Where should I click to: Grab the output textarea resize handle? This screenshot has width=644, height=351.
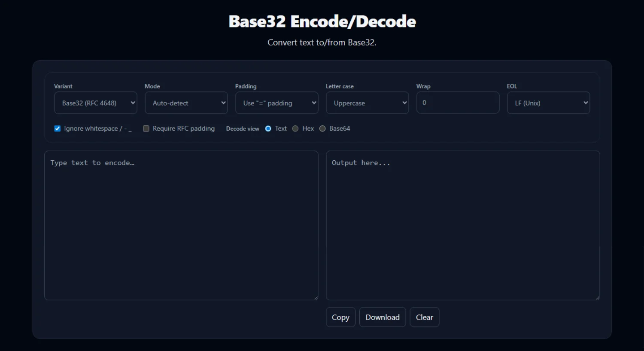pyautogui.click(x=597, y=297)
